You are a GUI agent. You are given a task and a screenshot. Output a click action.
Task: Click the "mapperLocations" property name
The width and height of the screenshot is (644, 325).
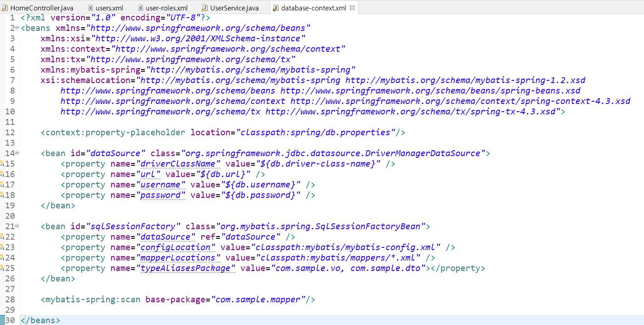[179, 258]
